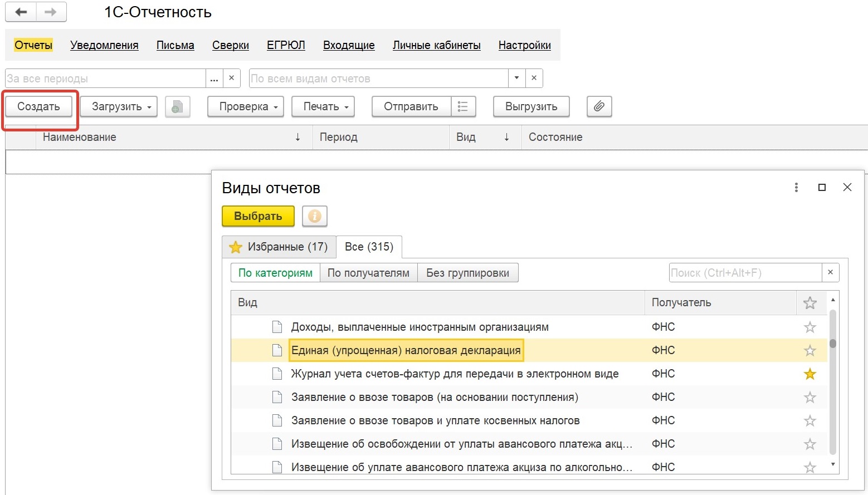The image size is (868, 495).
Task: Click the За все периоды input field
Action: (x=105, y=78)
